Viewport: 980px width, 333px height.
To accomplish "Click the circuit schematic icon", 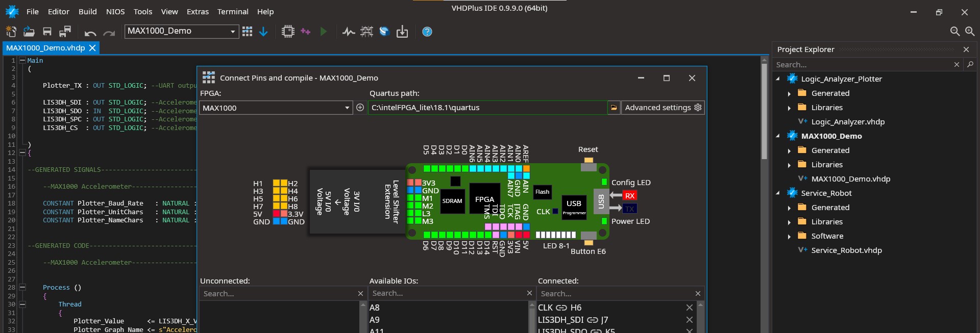I will [x=366, y=32].
